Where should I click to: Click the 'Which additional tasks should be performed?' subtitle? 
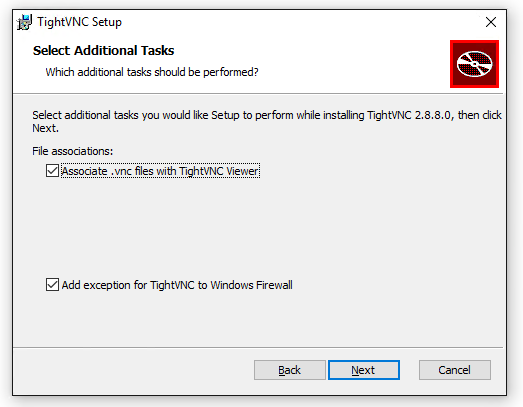coord(152,72)
